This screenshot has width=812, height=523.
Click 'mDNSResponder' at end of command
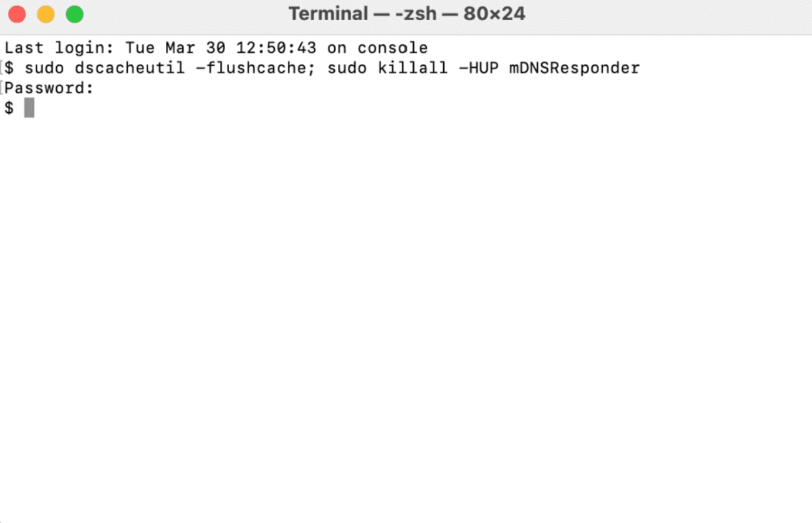tap(574, 68)
